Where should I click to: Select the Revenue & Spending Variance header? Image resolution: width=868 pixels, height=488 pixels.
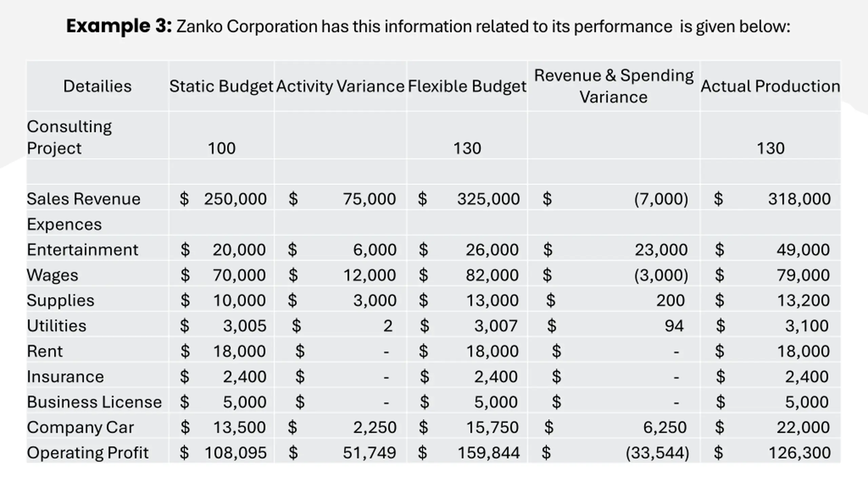[614, 86]
